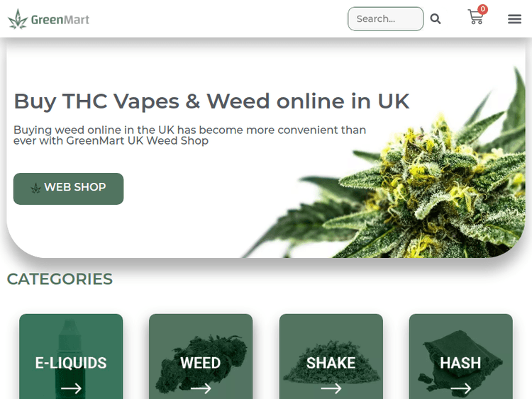The width and height of the screenshot is (532, 399).
Task: Open the shopping cart icon
Action: (476, 17)
